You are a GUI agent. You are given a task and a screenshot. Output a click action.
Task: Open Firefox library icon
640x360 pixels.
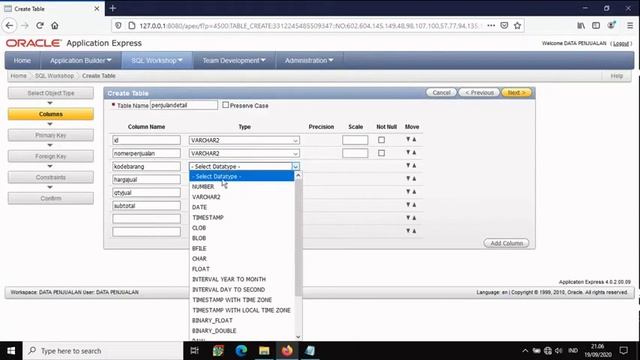581,26
